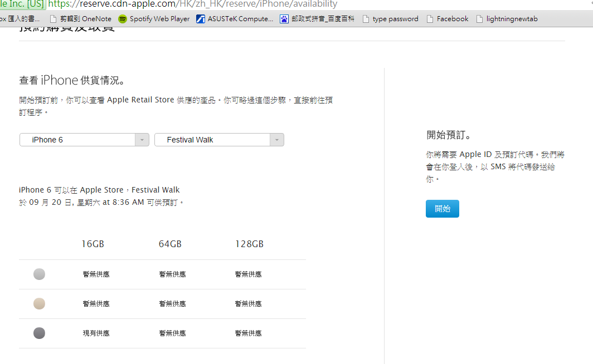
Task: Click the ASUSTeK Computer bookmark icon
Action: [x=201, y=19]
